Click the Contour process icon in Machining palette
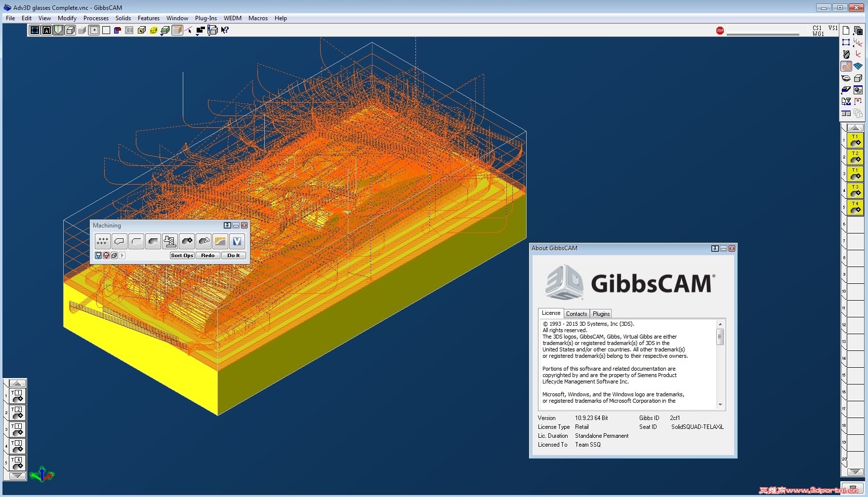868x497 pixels. pyautogui.click(x=119, y=241)
